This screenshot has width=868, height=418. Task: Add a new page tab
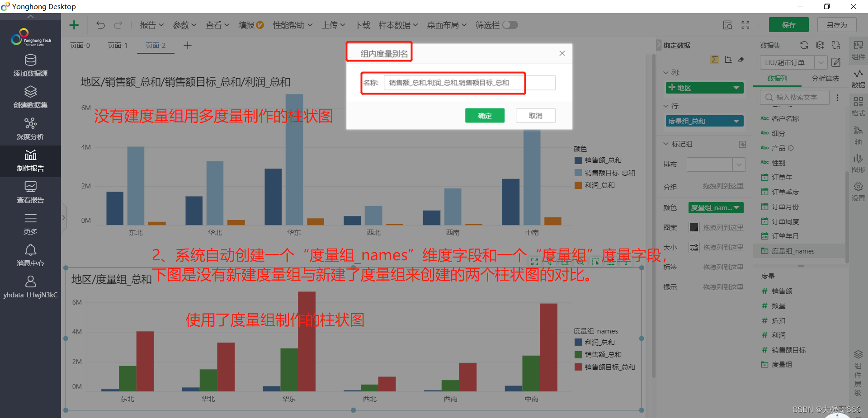188,45
